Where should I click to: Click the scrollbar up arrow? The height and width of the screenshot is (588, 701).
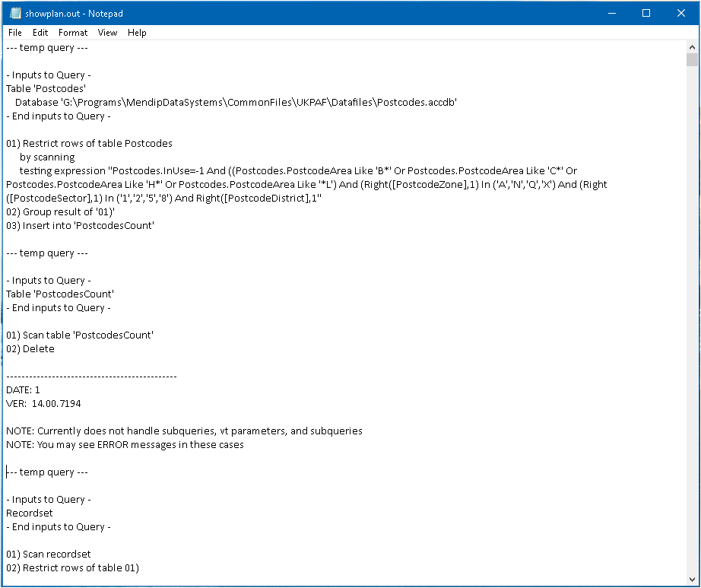click(x=692, y=46)
